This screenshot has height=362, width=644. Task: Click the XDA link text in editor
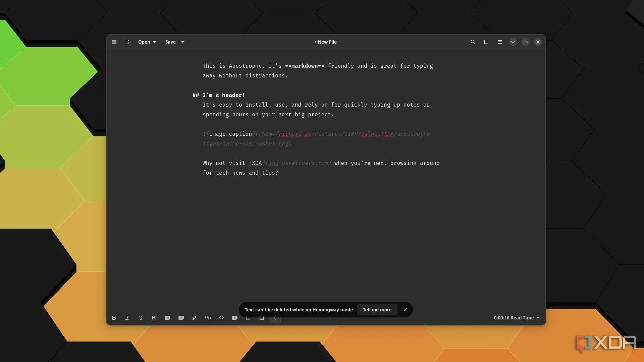point(257,163)
